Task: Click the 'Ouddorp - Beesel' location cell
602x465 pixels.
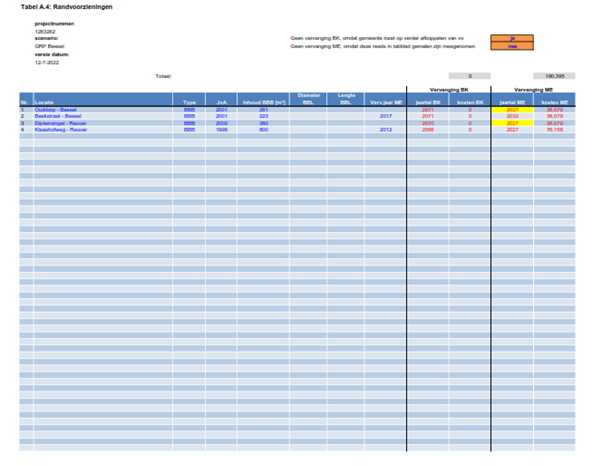Action: pos(57,109)
